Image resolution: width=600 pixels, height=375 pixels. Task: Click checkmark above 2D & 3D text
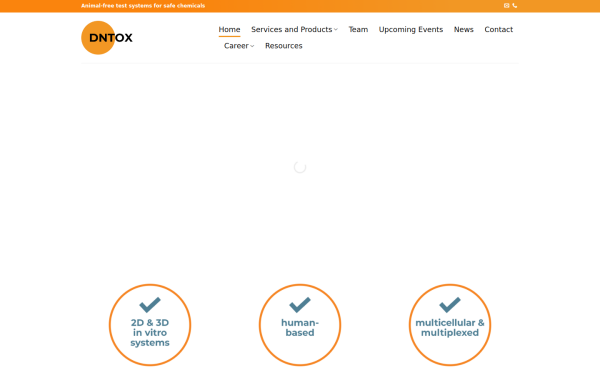coord(150,305)
